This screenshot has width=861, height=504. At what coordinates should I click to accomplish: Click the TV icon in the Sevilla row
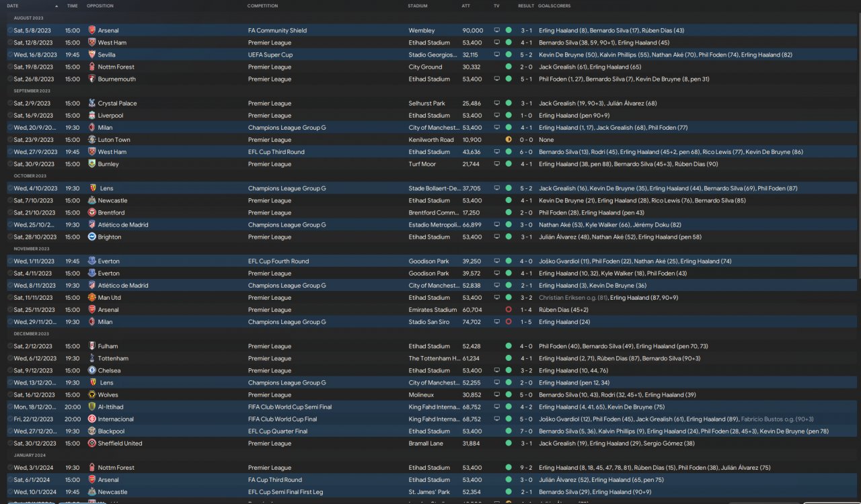[x=497, y=54]
